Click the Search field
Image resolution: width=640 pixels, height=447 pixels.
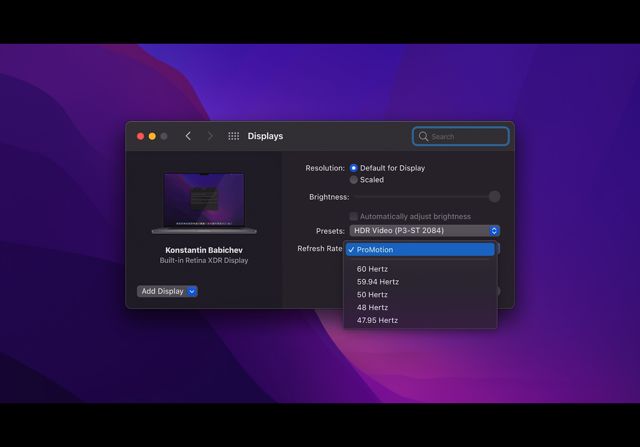pyautogui.click(x=460, y=136)
